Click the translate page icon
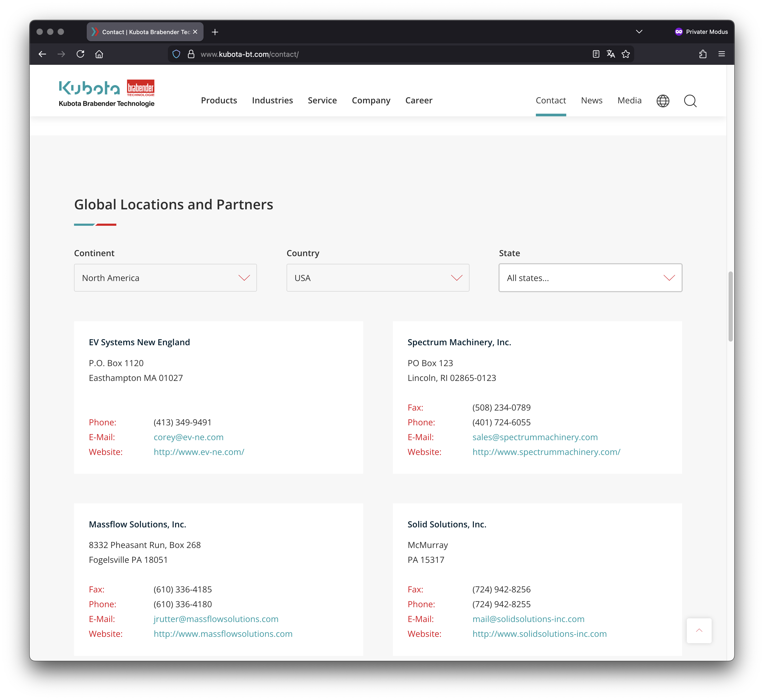The width and height of the screenshot is (764, 700). pyautogui.click(x=610, y=54)
